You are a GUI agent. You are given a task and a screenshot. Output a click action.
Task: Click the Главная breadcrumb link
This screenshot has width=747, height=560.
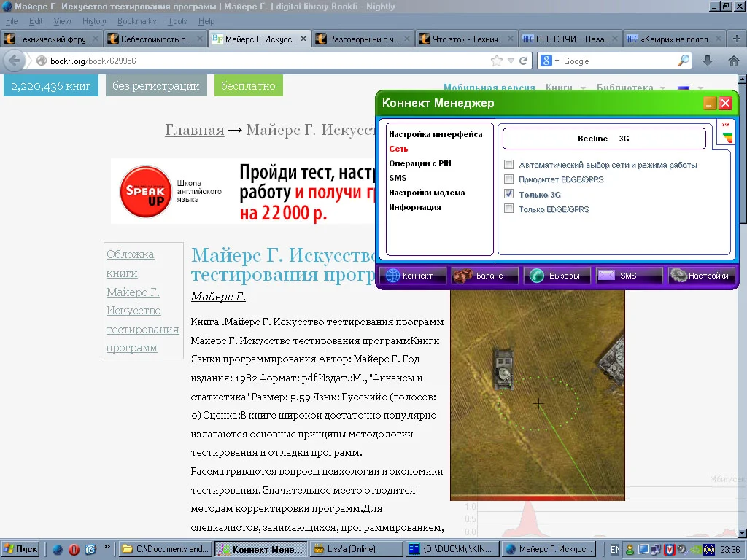194,131
